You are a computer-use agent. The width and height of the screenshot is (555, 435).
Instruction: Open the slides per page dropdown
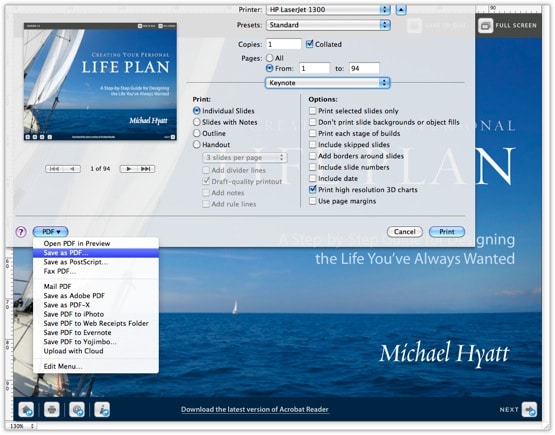(x=245, y=158)
